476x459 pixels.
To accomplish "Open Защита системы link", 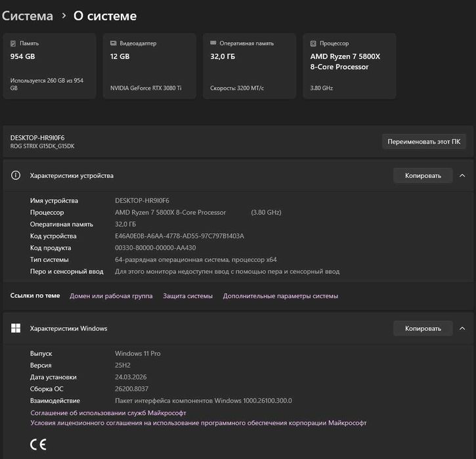I will tap(188, 296).
